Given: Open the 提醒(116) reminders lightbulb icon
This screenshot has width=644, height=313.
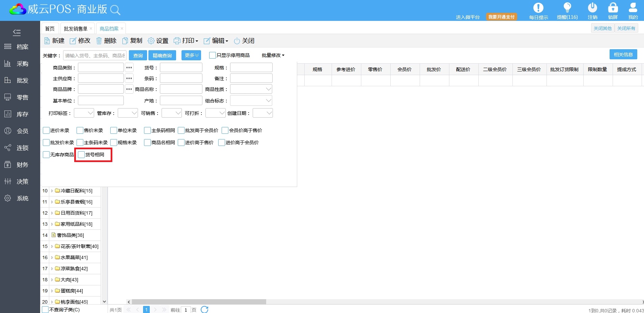Looking at the screenshot, I should [567, 8].
